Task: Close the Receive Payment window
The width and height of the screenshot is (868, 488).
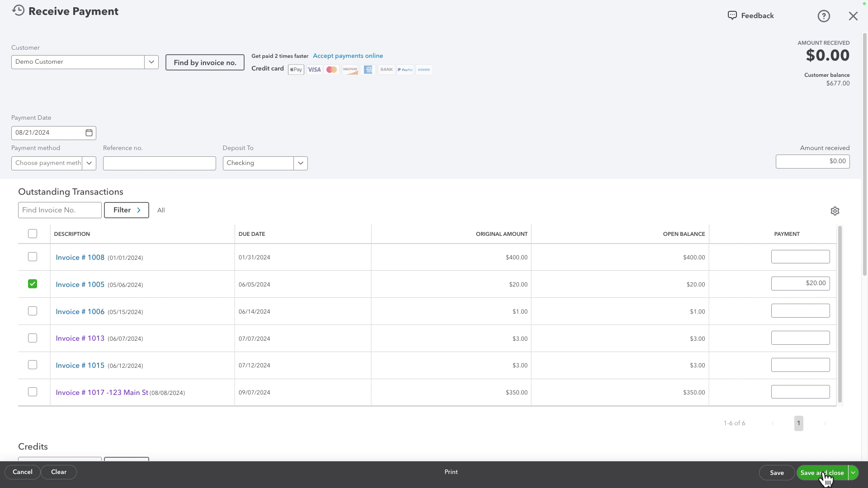Action: point(853,16)
